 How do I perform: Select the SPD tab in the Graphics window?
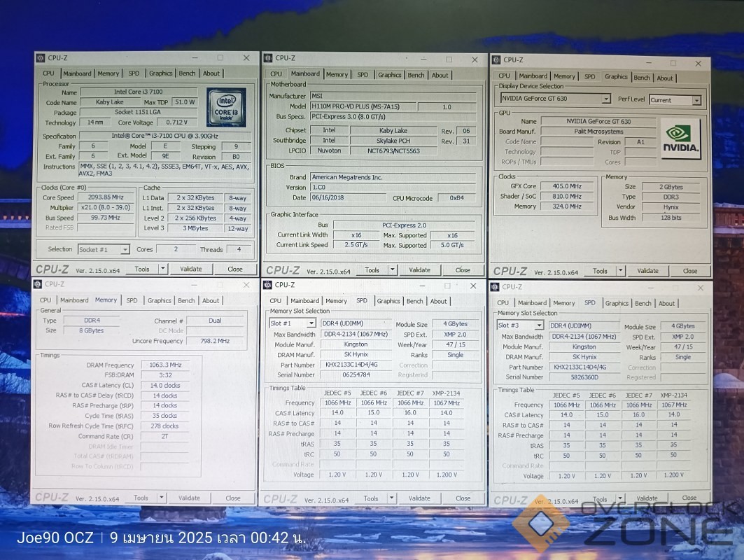589,76
